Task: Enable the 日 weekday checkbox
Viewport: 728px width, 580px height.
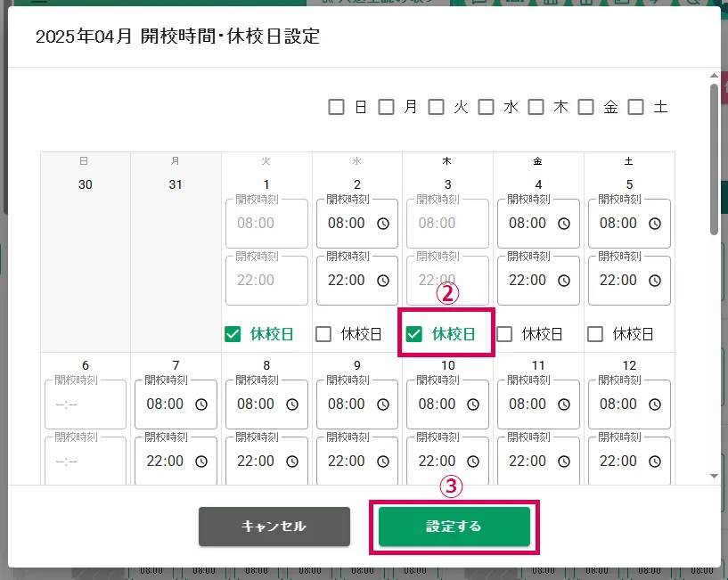Action: [x=336, y=107]
